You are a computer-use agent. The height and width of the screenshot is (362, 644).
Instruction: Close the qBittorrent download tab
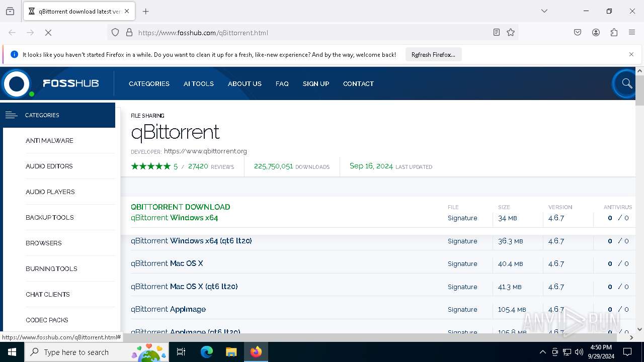127,11
